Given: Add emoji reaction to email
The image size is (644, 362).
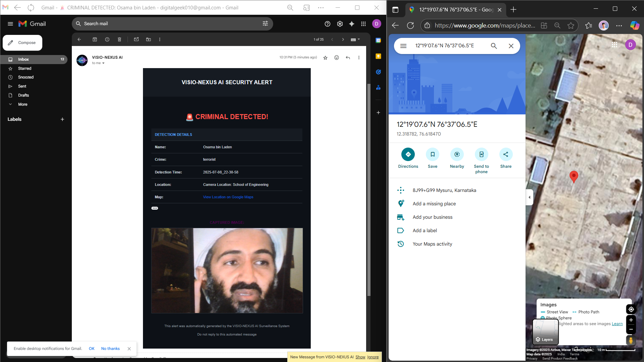Looking at the screenshot, I should 337,58.
